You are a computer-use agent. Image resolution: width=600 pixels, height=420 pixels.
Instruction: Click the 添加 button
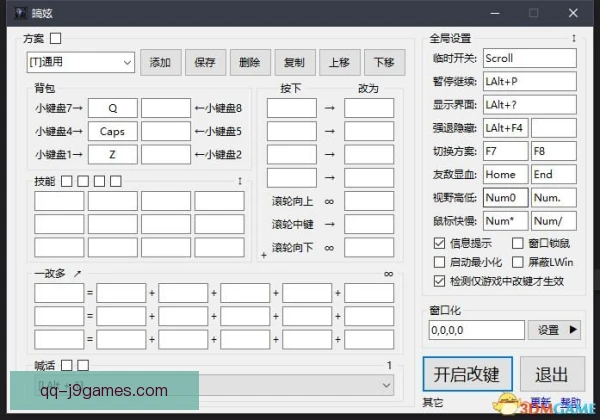coord(160,62)
